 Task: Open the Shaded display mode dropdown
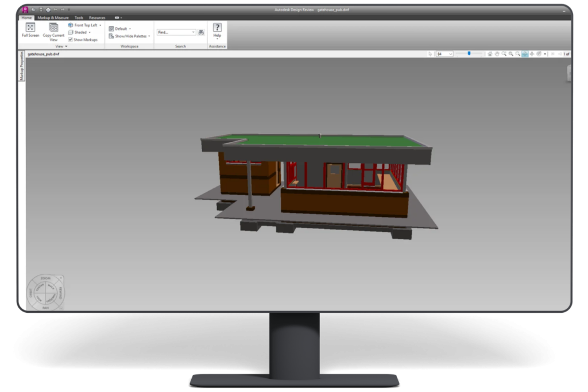click(x=79, y=32)
